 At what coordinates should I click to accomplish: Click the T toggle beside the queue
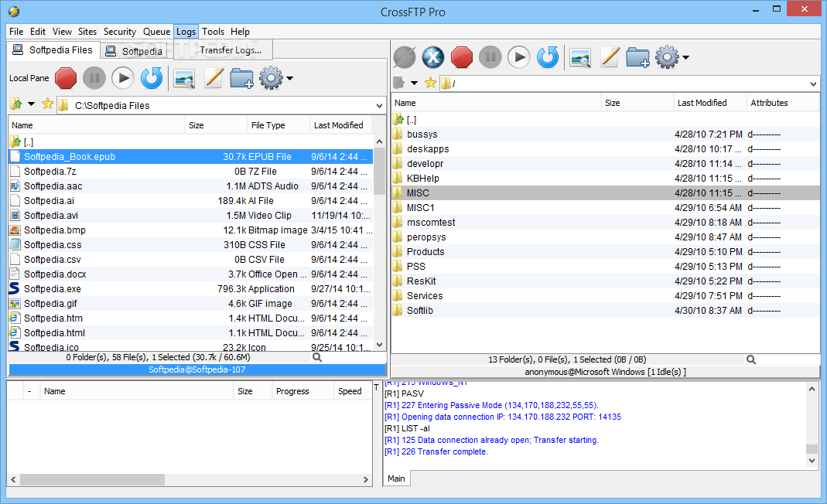click(x=377, y=387)
